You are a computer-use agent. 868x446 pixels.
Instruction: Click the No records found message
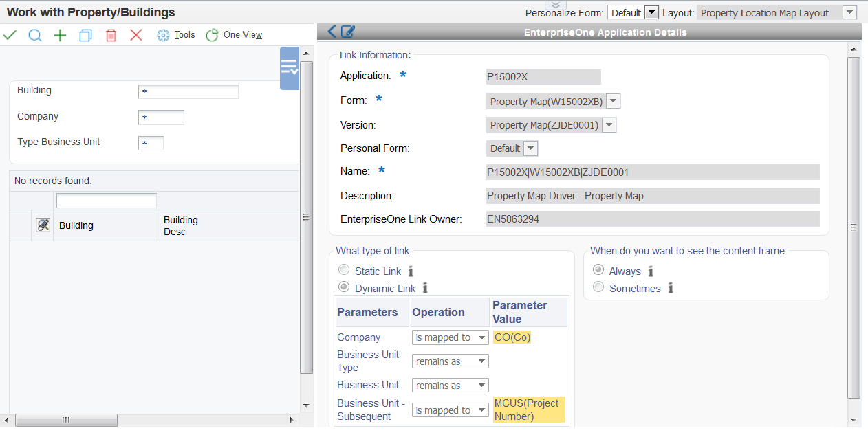(x=53, y=181)
